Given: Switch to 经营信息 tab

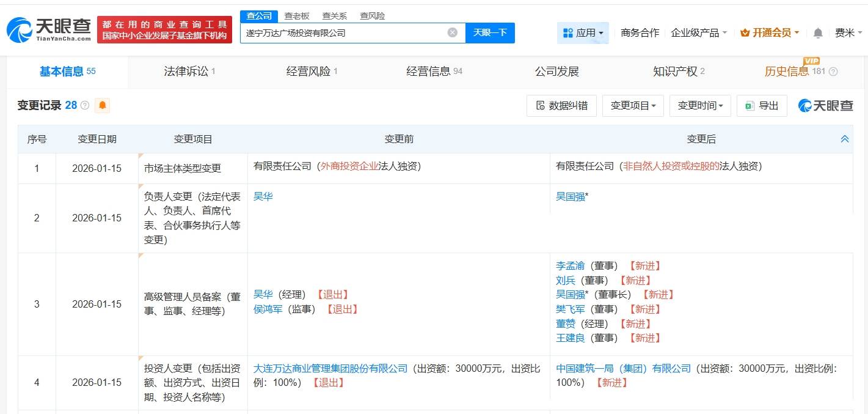Looking at the screenshot, I should click(x=434, y=72).
